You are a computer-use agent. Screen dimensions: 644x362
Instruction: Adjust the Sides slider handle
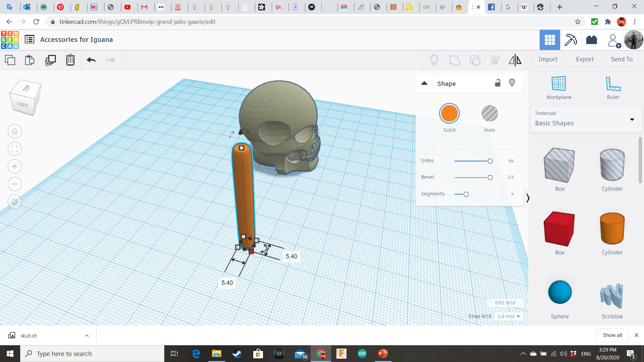click(490, 161)
